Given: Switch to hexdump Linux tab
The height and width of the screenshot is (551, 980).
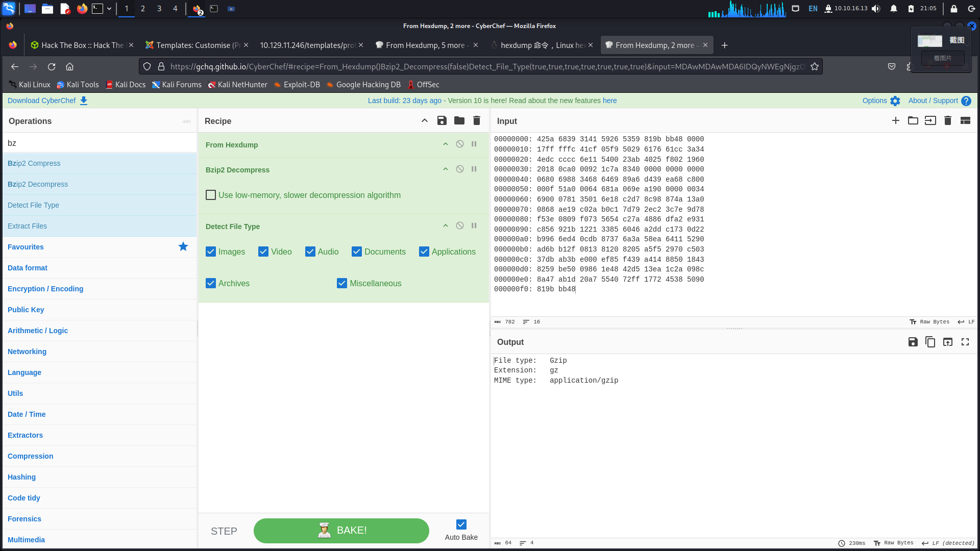Looking at the screenshot, I should tap(541, 45).
